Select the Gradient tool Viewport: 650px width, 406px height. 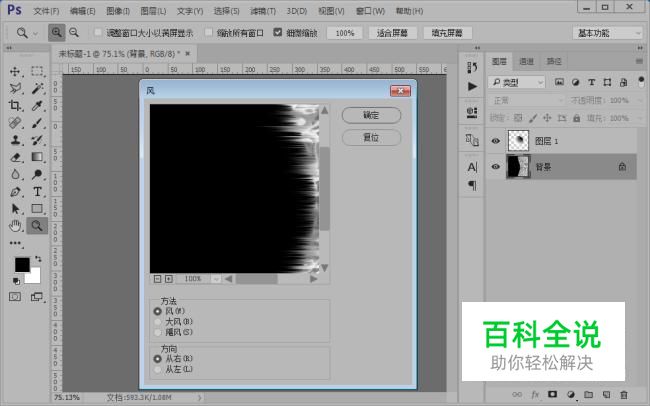[37, 157]
